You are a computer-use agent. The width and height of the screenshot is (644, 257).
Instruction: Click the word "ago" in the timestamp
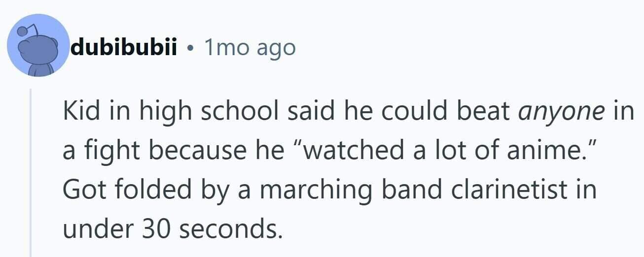click(278, 49)
